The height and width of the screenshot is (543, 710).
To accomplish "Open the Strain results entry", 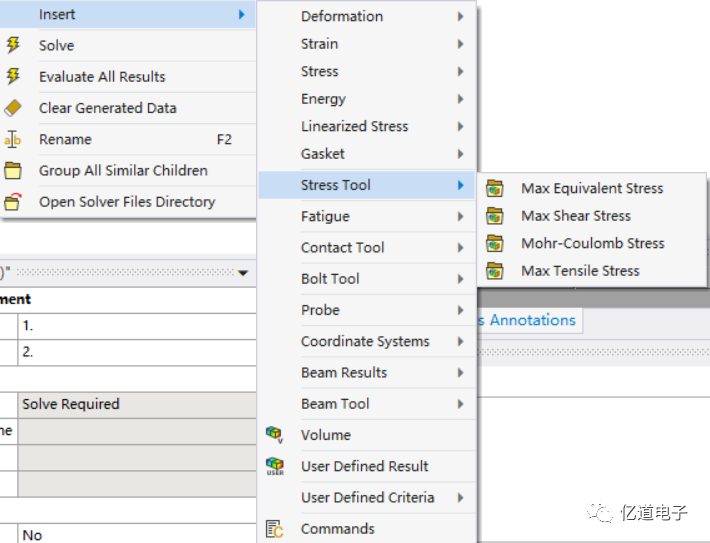I will tap(367, 44).
